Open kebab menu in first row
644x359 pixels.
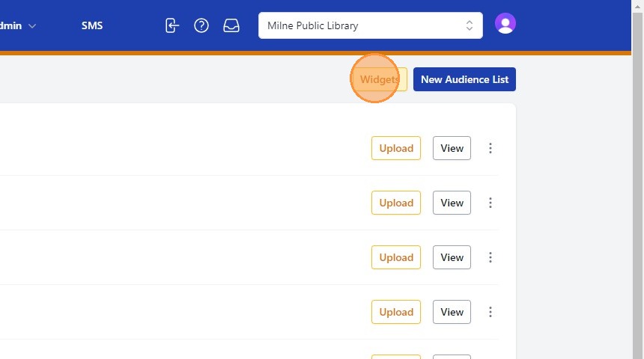(x=490, y=148)
